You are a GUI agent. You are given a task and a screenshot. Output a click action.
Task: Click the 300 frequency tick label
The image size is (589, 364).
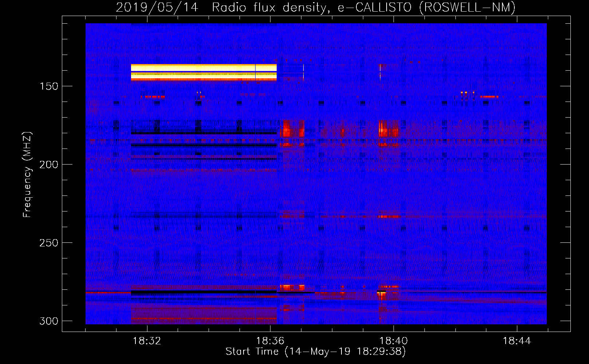[48, 321]
